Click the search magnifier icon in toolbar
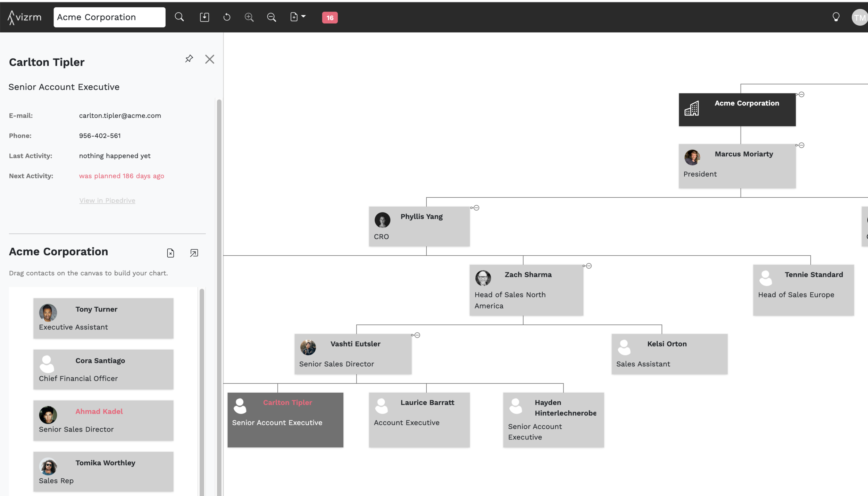868x496 pixels. [x=179, y=17]
